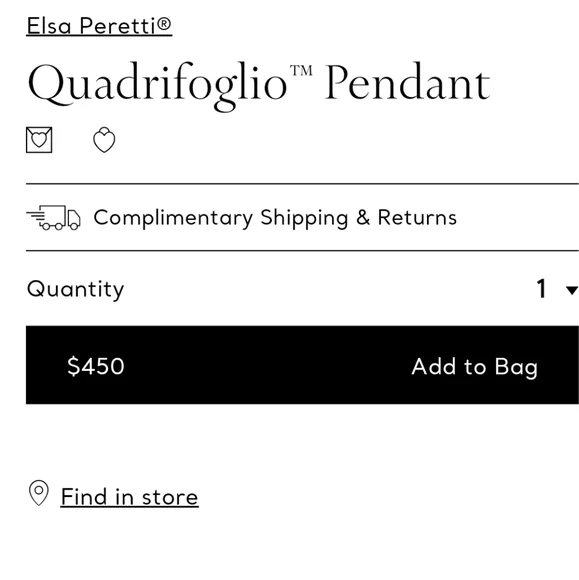Click the TM symbol beside Quadrifoglio

tap(301, 70)
